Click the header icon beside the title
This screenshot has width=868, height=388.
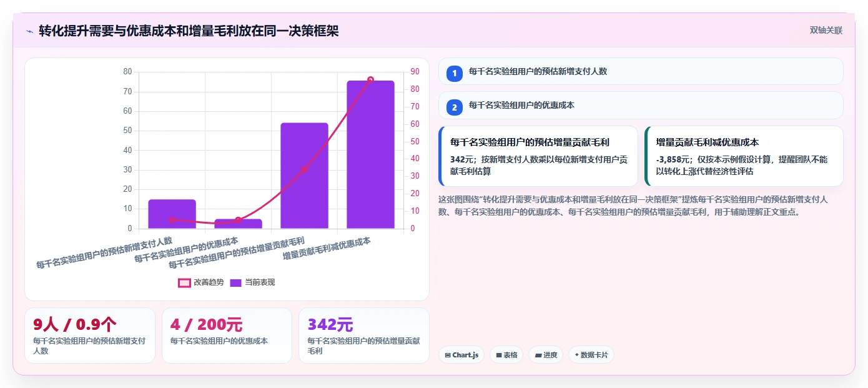(29, 31)
